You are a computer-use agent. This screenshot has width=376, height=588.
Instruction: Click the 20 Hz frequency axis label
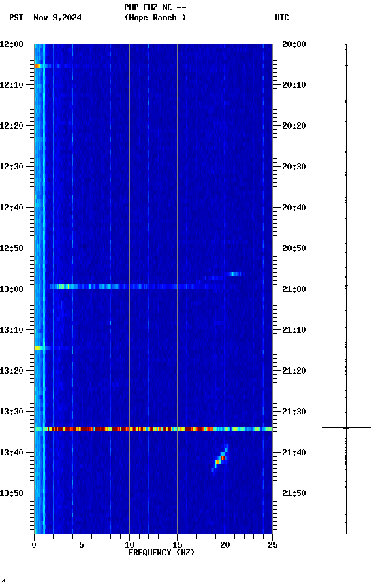225,545
